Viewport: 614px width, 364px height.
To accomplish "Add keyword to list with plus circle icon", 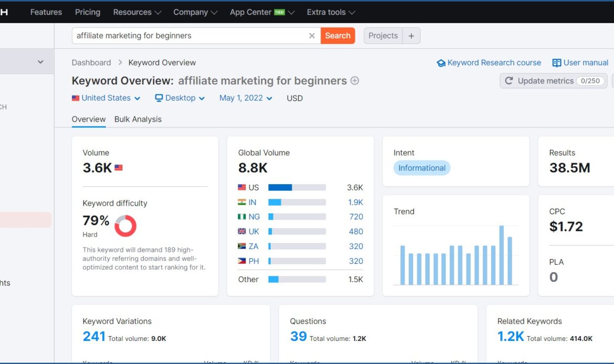I will (x=355, y=81).
